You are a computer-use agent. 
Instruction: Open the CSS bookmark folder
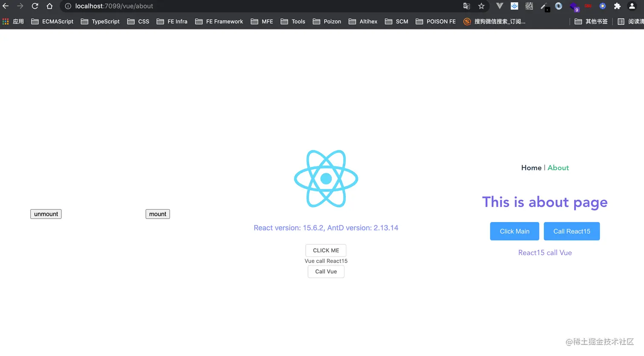point(138,21)
